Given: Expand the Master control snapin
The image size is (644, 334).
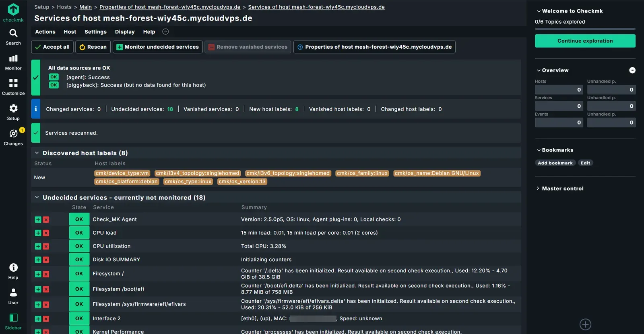Looking at the screenshot, I should 538,189.
